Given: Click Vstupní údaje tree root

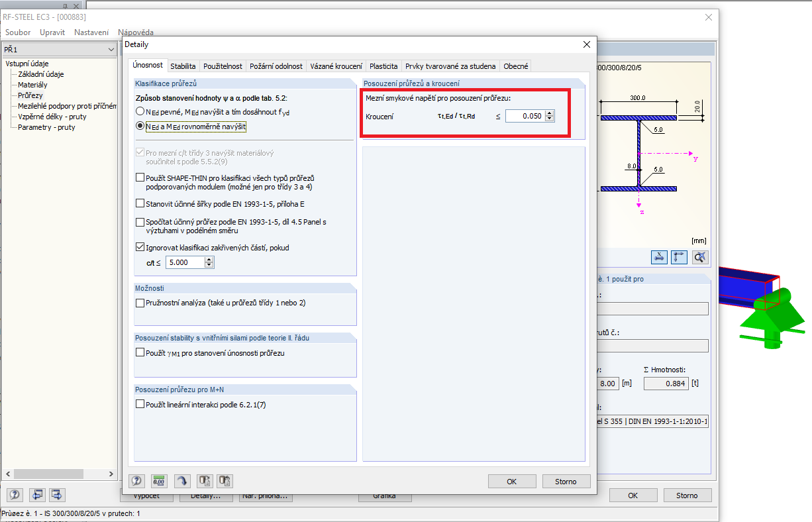Looking at the screenshot, I should point(26,64).
